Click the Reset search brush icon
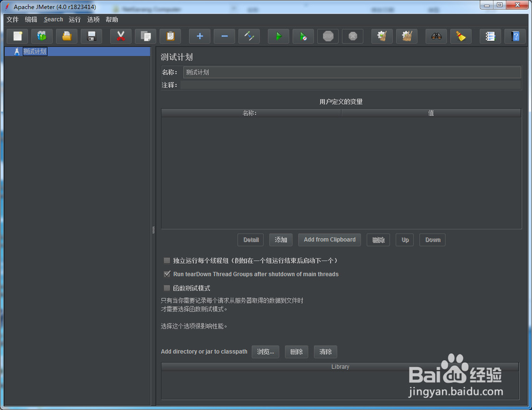532x410 pixels. click(x=461, y=36)
